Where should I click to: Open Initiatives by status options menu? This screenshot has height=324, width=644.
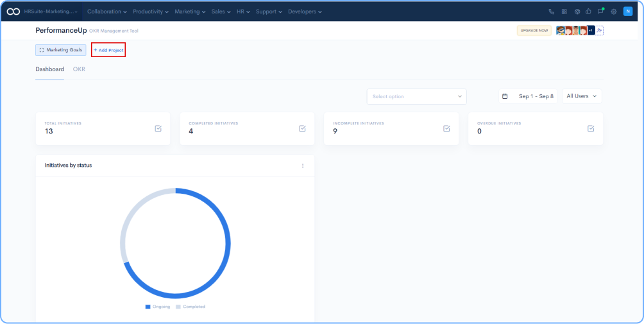coord(303,166)
